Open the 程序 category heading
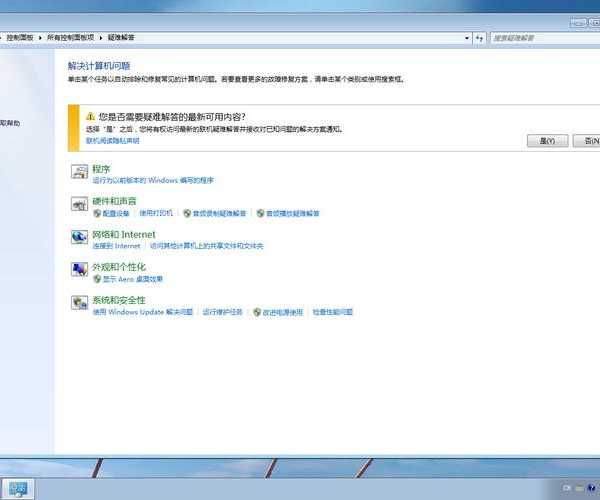The height and width of the screenshot is (500, 600). (x=101, y=169)
